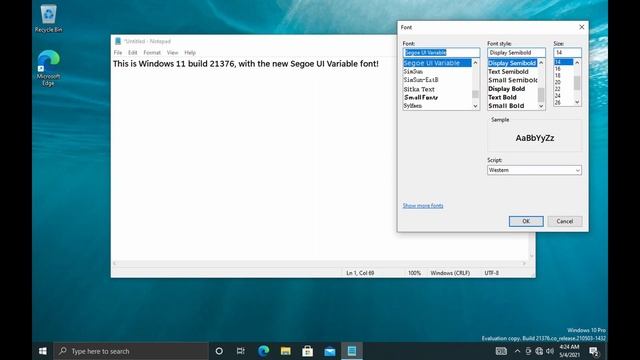Click the Ln 1, Col 69 status entry
The image size is (640, 360).
360,273
